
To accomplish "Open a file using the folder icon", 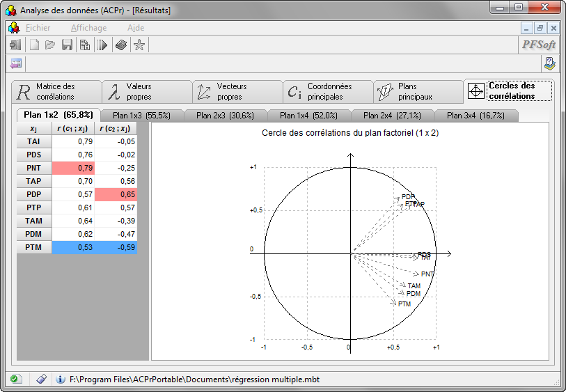I will [x=50, y=45].
